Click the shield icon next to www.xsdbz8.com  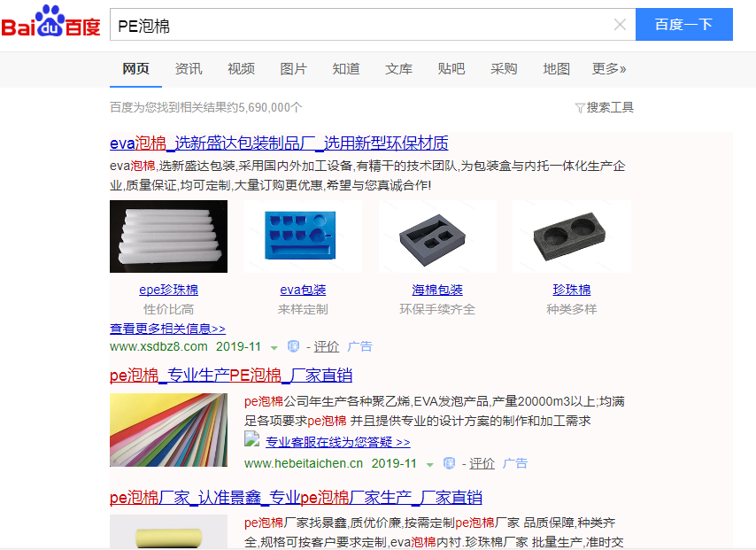pos(293,346)
